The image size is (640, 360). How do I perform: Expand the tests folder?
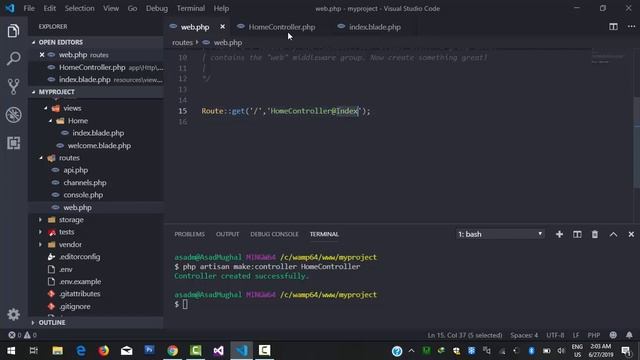40,232
